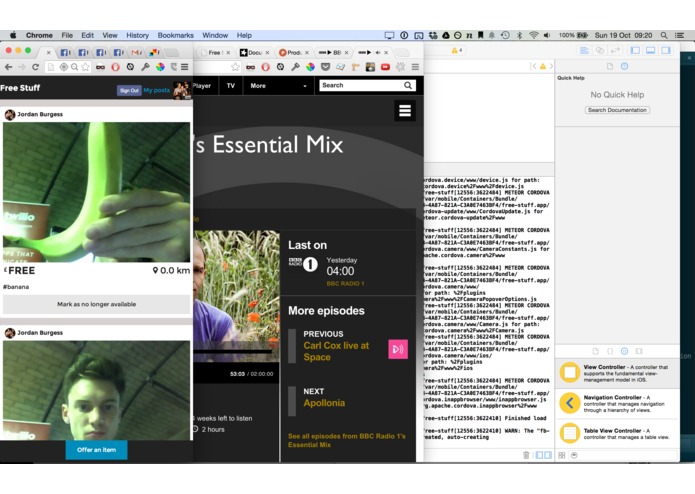Open the front Chrome window's hamburger menu

tap(184, 67)
